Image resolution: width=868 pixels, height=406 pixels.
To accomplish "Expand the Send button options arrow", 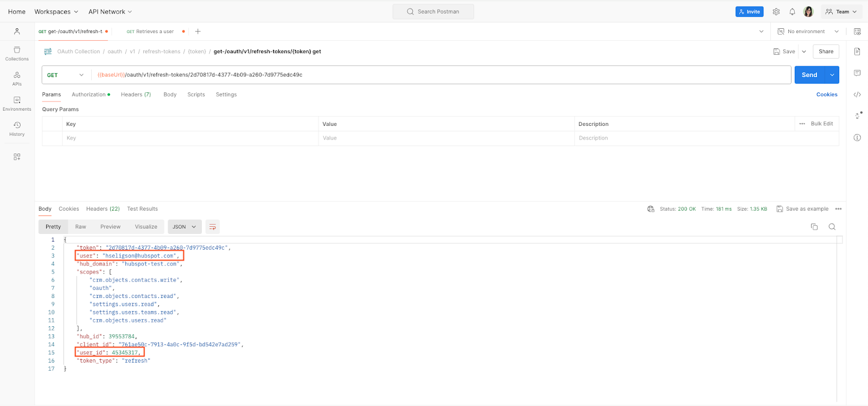I will point(832,75).
